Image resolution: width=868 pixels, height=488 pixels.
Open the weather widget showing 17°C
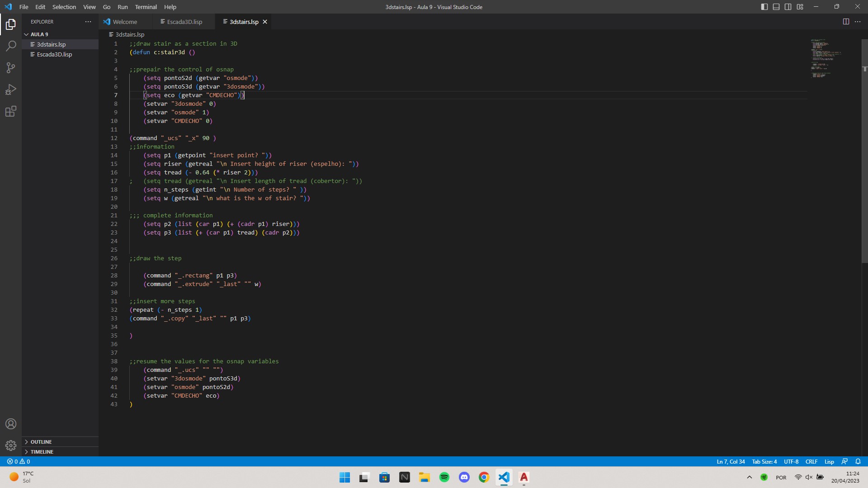click(22, 477)
